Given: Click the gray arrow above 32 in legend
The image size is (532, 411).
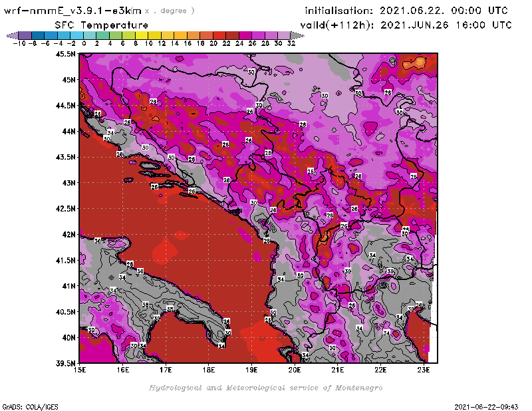Looking at the screenshot, I should 297,35.
